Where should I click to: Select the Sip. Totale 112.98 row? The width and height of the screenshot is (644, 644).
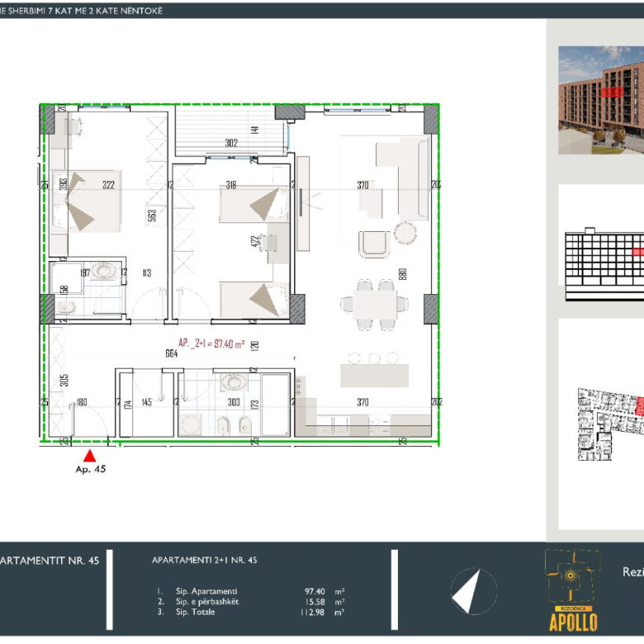[x=249, y=612]
